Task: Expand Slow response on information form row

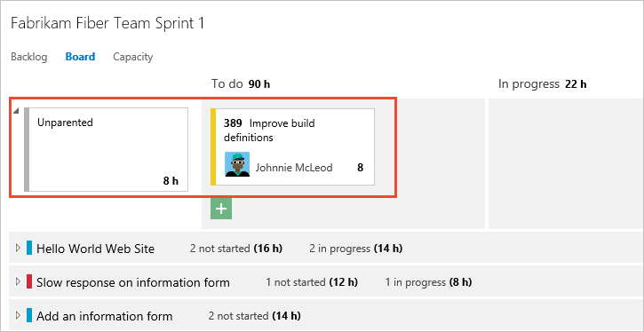Action: pyautogui.click(x=17, y=281)
